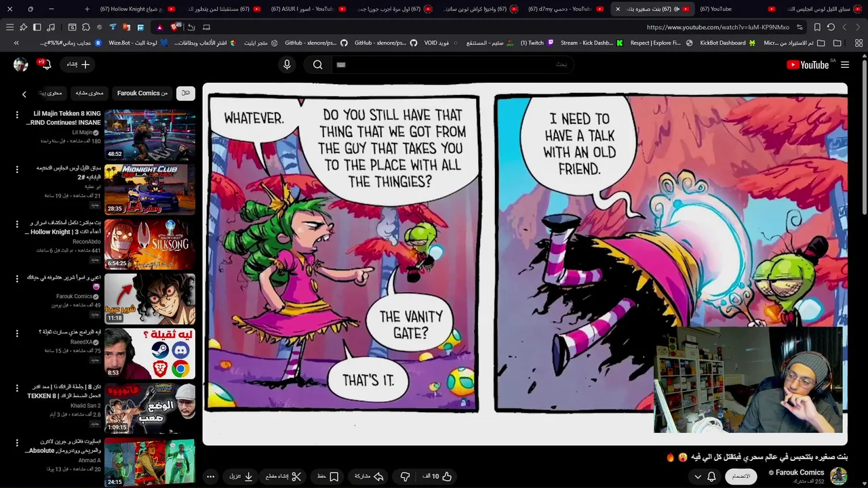Image resolution: width=868 pixels, height=488 pixels.
Task: Select the 'الكل' filter chip
Action: click(x=186, y=93)
